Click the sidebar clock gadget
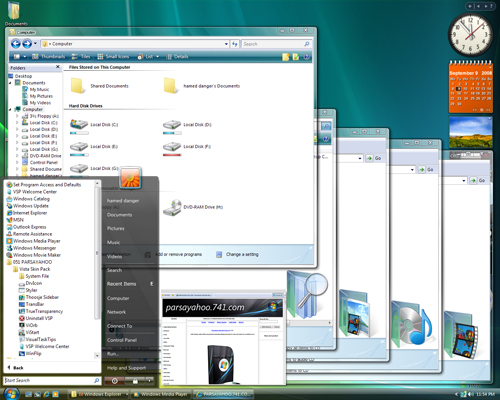Viewport: 500px width, 400px height. (470, 34)
